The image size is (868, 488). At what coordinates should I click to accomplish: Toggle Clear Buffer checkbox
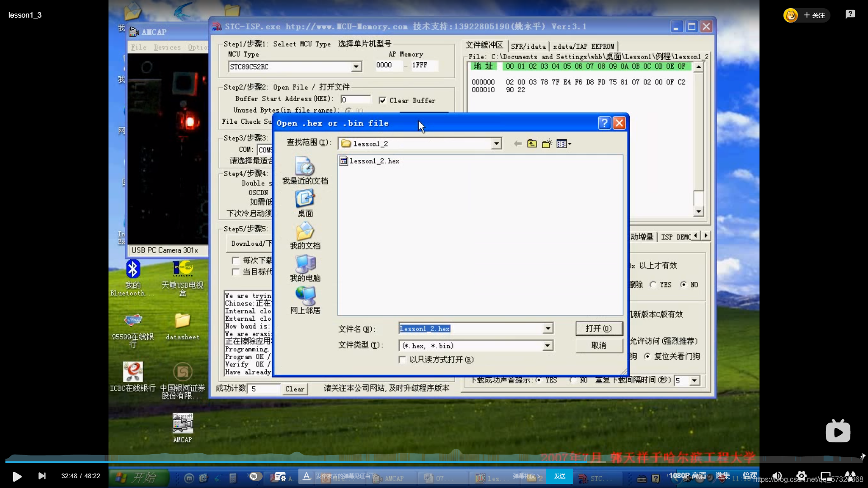click(382, 100)
